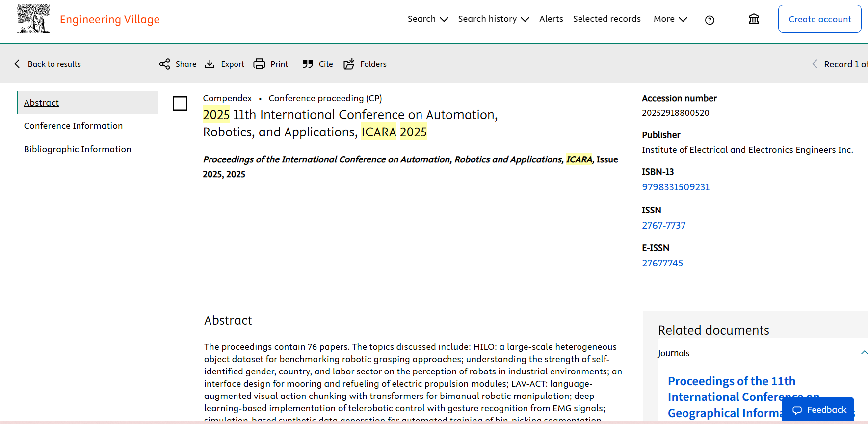Click the Conference proceeding (CP) label
Screen dimensions: 868x424
pyautogui.click(x=325, y=98)
